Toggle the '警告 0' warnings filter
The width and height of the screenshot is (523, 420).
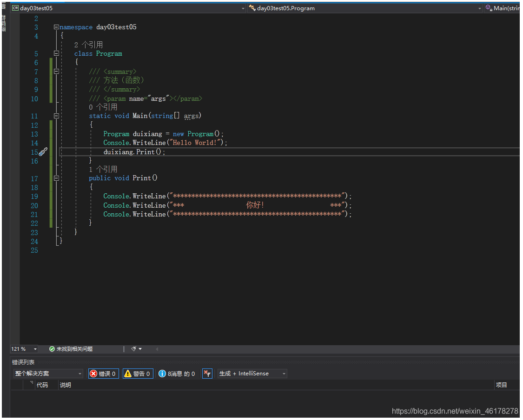[138, 374]
